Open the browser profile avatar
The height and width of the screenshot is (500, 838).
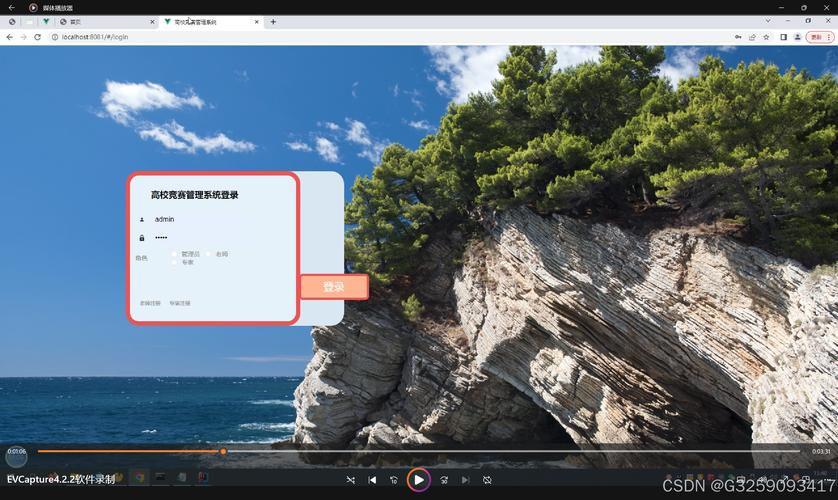tap(797, 37)
